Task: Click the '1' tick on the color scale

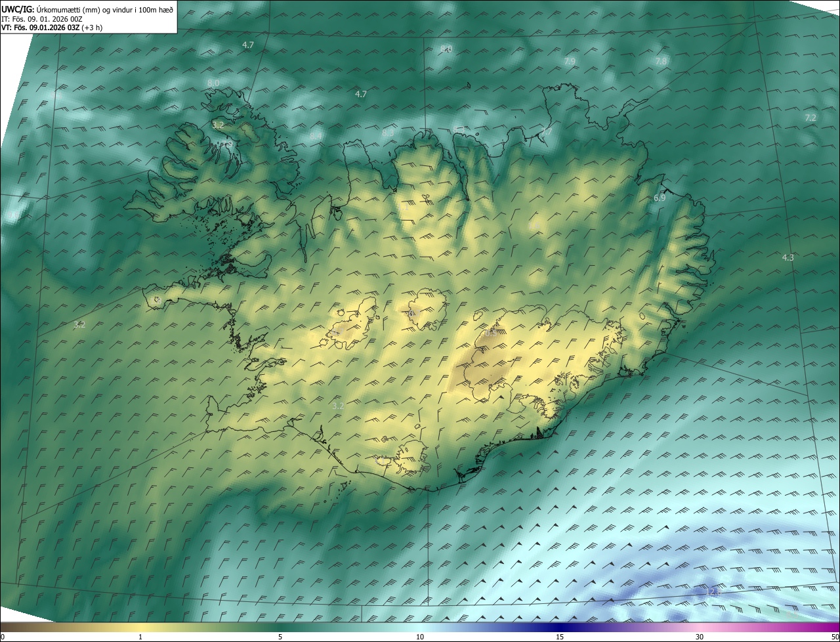Action: 140,637
